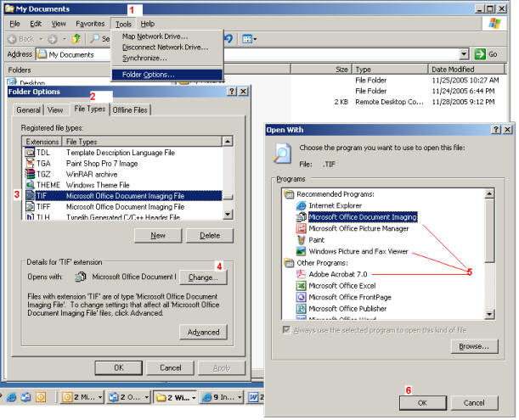The height and width of the screenshot is (420, 519).
Task: Cancel the Open With dialog
Action: pyautogui.click(x=474, y=403)
